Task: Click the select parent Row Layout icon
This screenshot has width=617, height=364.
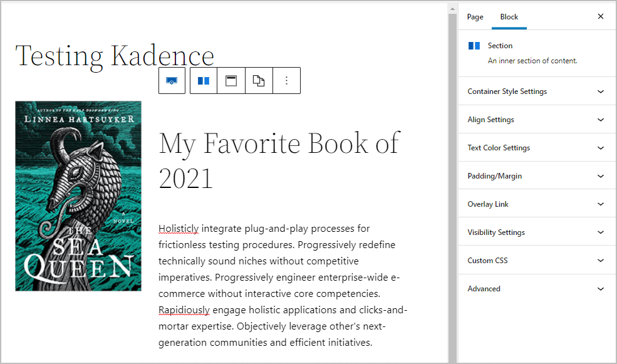Action: (172, 81)
